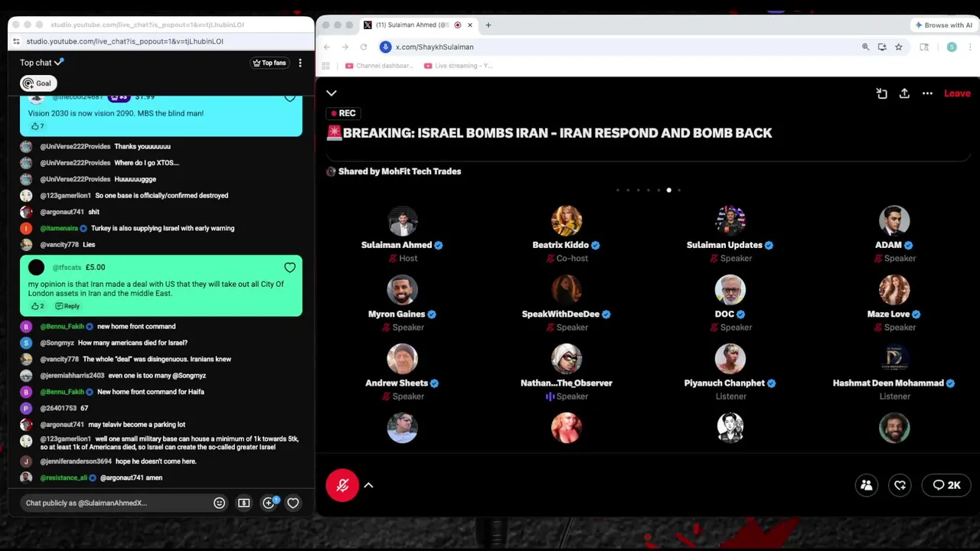Open Live streaming bookmark
980x551 pixels.
pos(459,66)
